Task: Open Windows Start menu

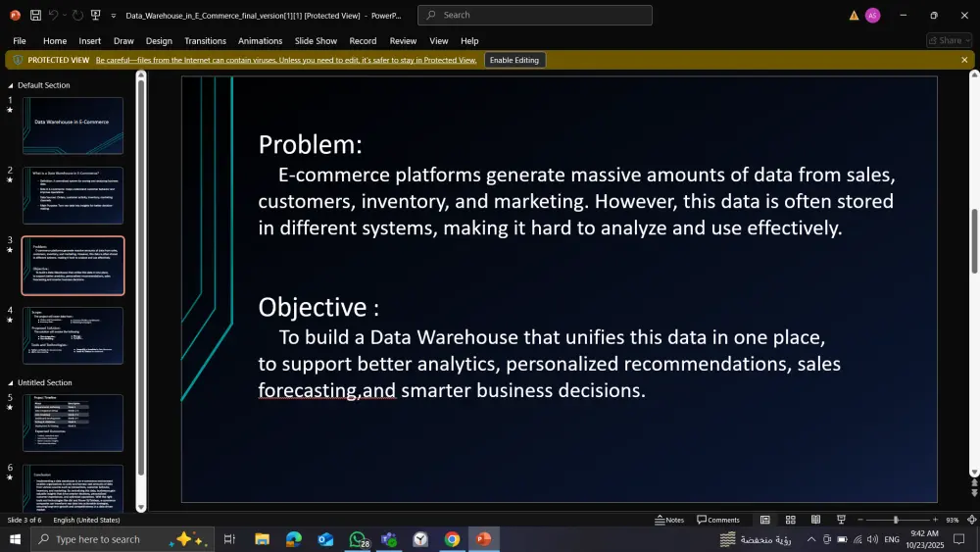Action: click(x=15, y=539)
